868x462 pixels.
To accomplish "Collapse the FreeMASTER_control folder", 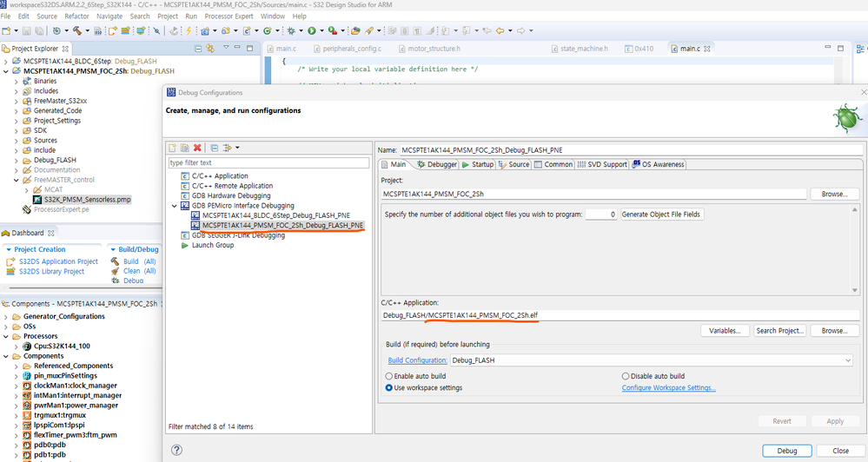I will (17, 181).
